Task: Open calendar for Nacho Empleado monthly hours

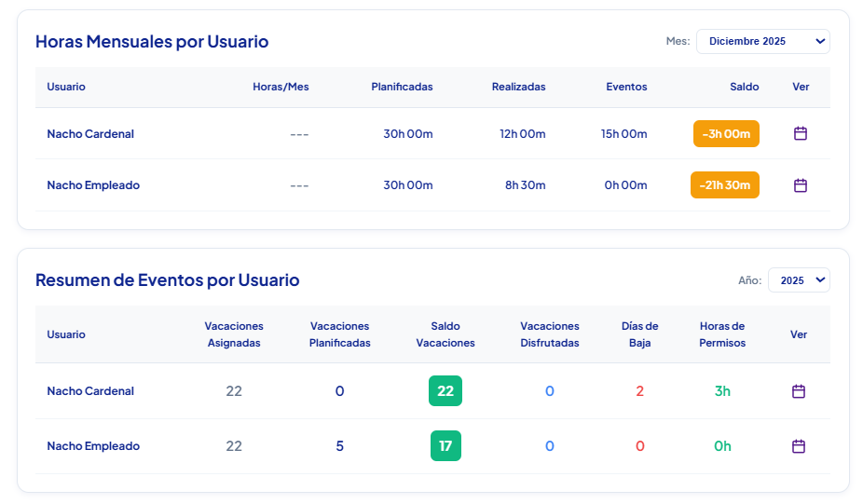Action: coord(801,185)
